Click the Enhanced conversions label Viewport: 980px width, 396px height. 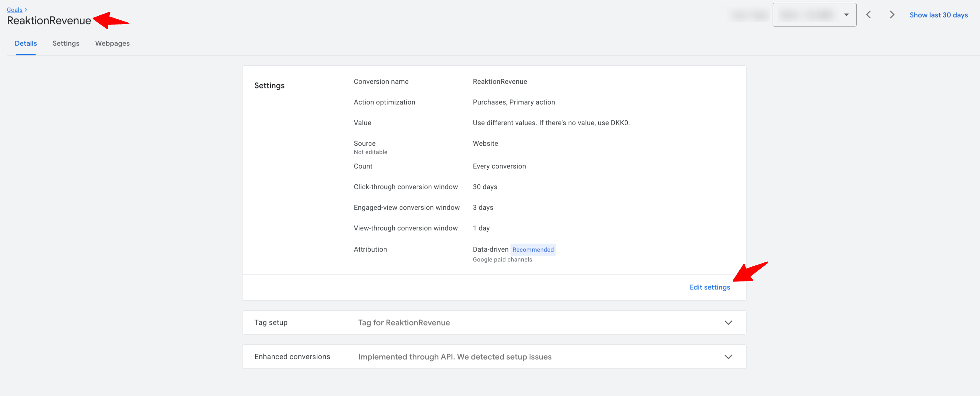(x=292, y=357)
